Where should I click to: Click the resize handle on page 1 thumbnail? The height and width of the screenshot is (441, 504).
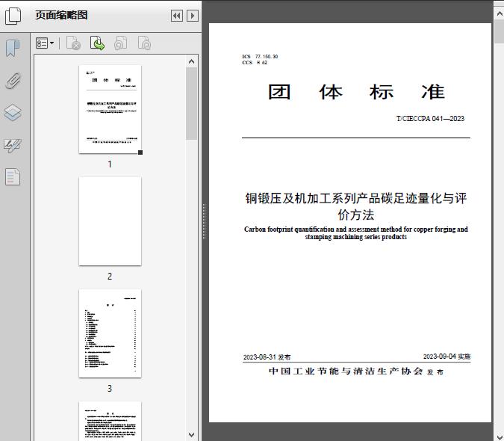coord(140,152)
